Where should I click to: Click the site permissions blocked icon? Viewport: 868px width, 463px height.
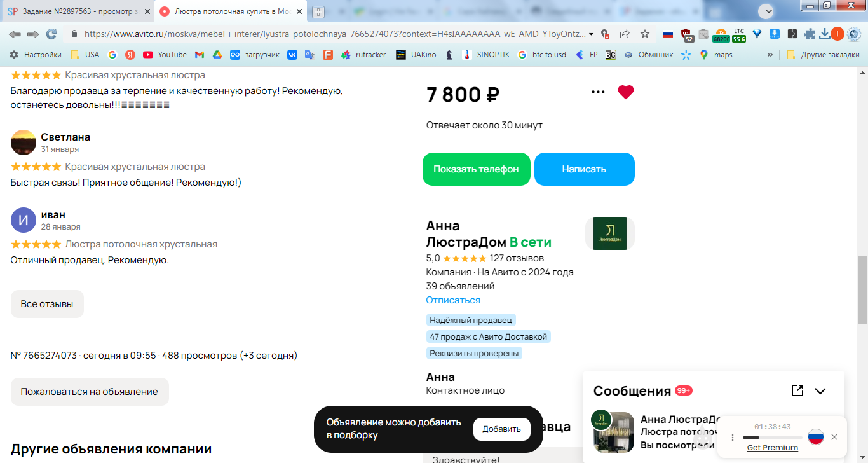point(606,34)
